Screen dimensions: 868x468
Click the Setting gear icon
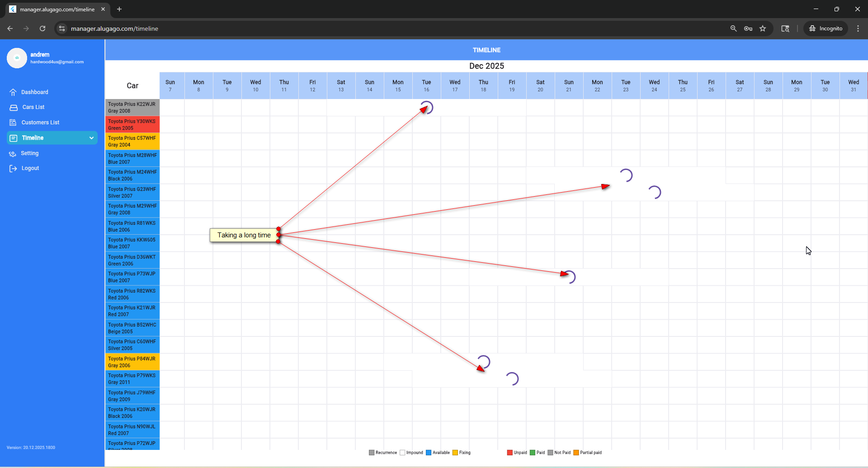pyautogui.click(x=13, y=154)
